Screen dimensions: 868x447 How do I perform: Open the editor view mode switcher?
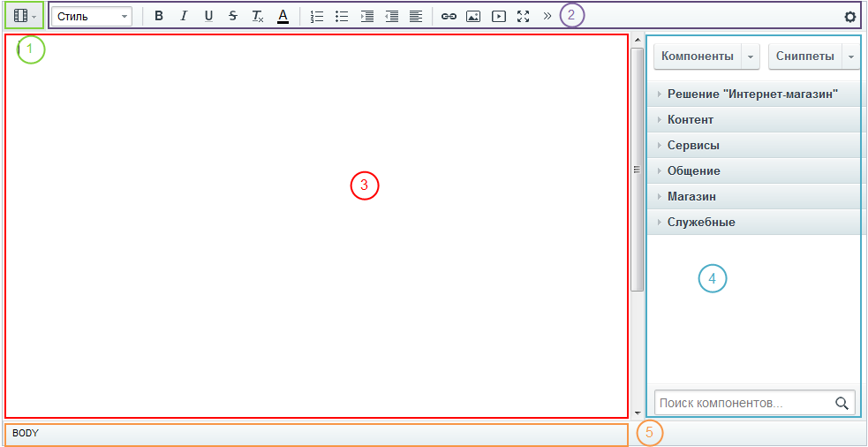(x=24, y=16)
